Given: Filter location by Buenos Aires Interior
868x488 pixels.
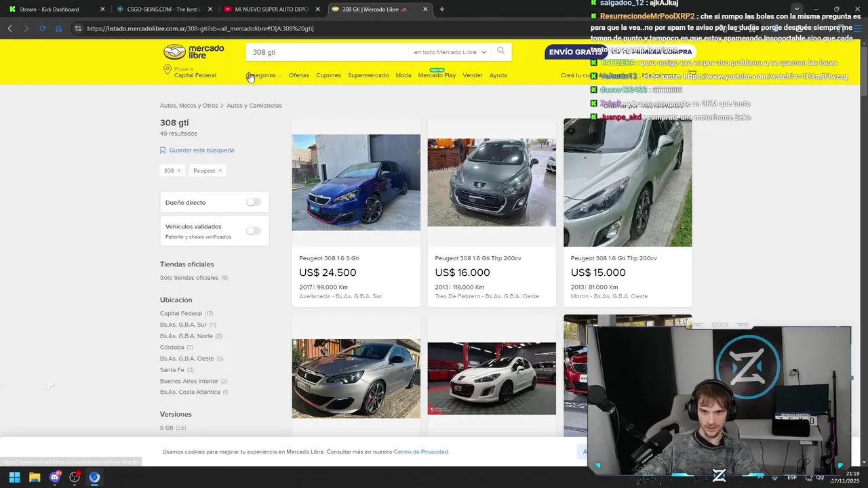Looking at the screenshot, I should (189, 381).
